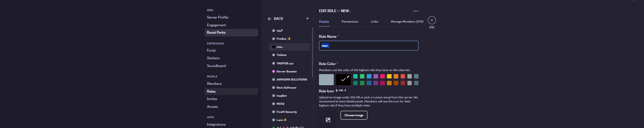Viewport: 644px width, 128px height.
Task: Click the roles list scrollbar
Action: (313, 52)
